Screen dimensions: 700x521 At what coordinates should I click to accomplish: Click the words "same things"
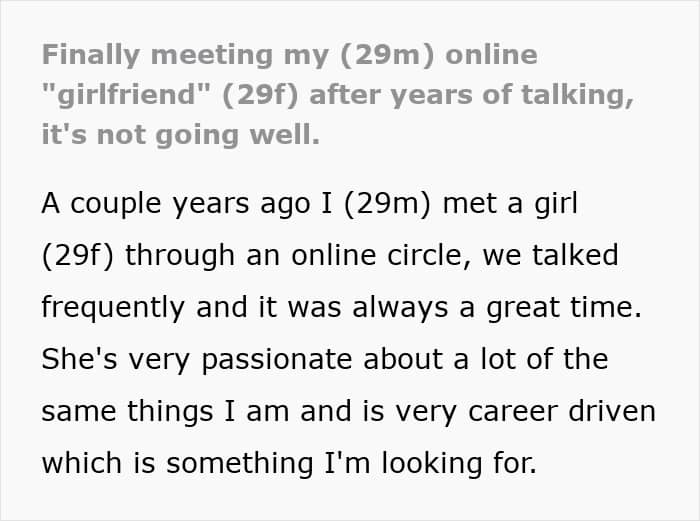click(127, 412)
